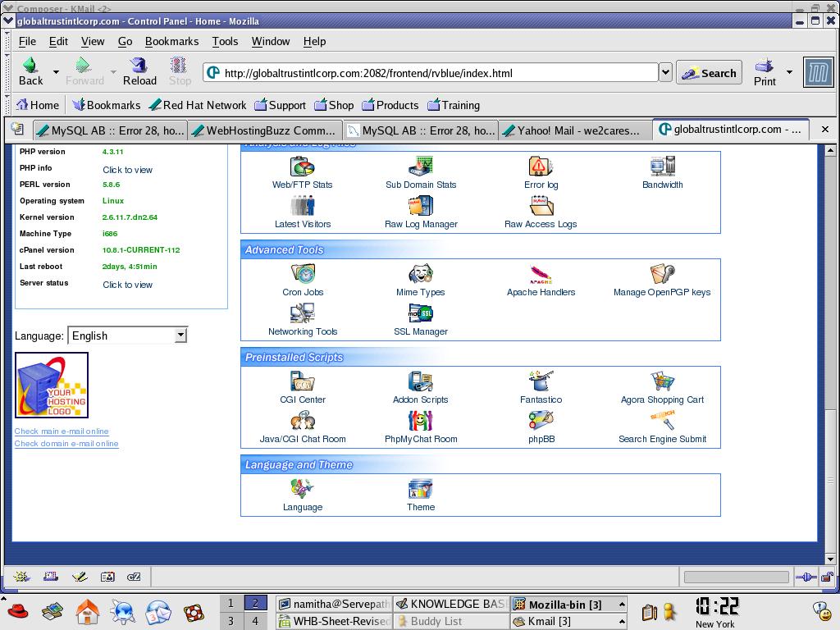Click the Apache Handlers icon

(x=541, y=275)
